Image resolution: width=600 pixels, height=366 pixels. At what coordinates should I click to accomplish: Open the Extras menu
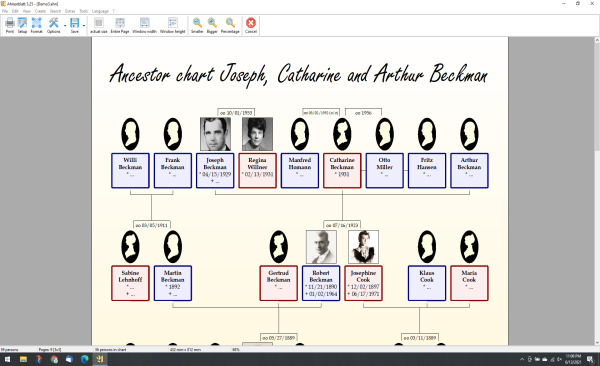70,11
